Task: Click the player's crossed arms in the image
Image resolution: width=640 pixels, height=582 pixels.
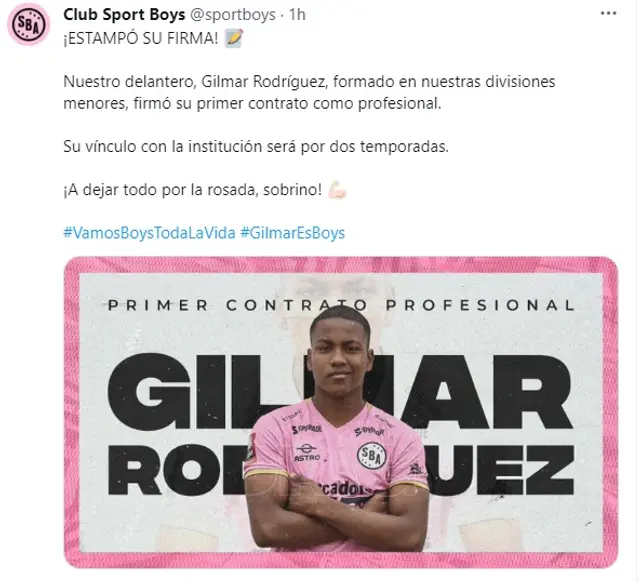Action: coord(337,516)
